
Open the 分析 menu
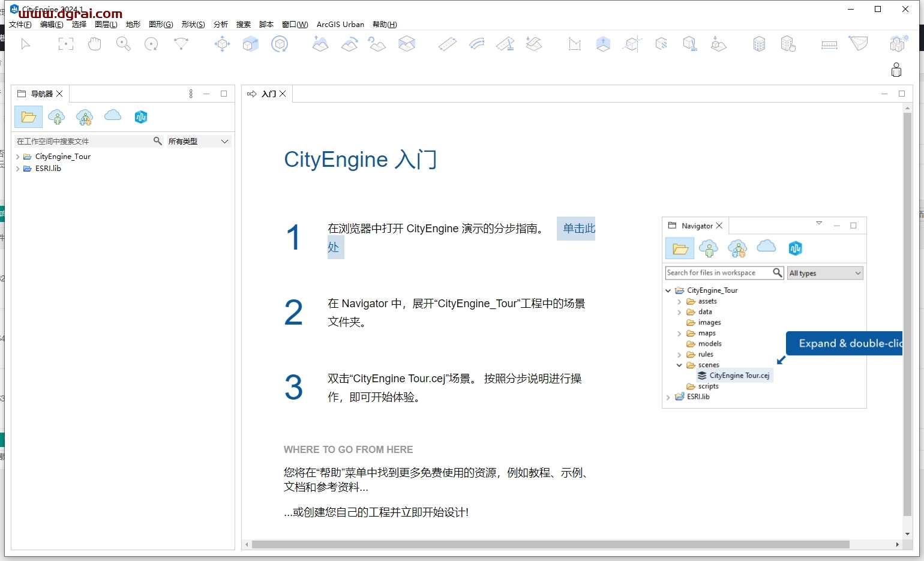point(221,25)
